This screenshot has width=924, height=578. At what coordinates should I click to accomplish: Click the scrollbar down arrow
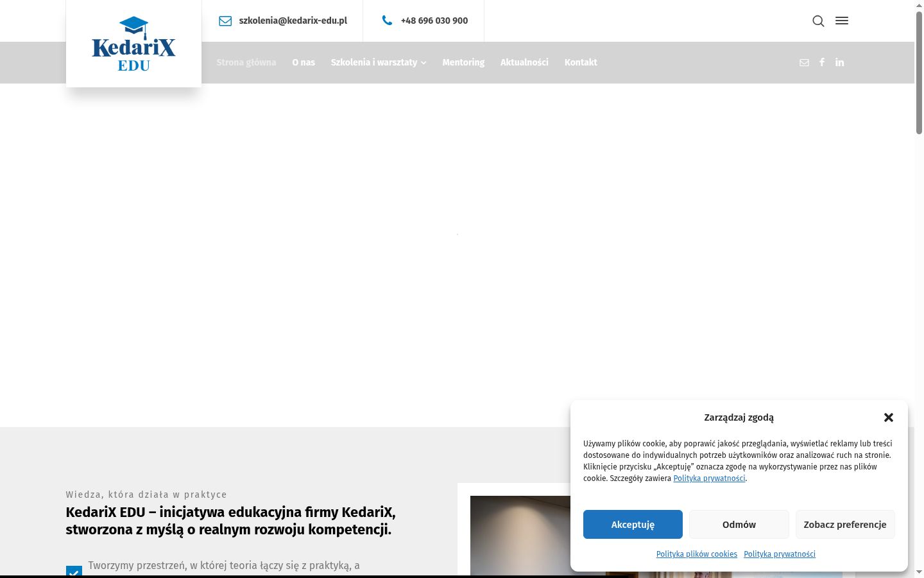[x=919, y=572]
